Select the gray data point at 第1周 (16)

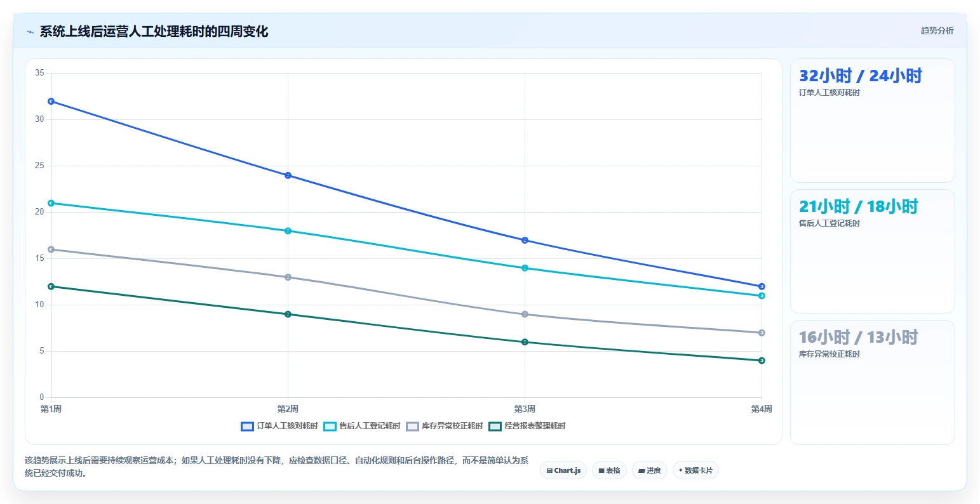51,249
